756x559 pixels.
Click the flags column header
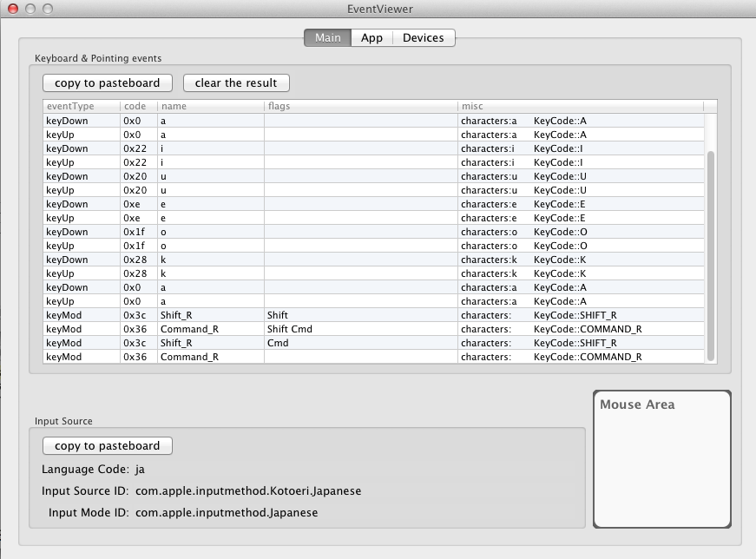360,106
